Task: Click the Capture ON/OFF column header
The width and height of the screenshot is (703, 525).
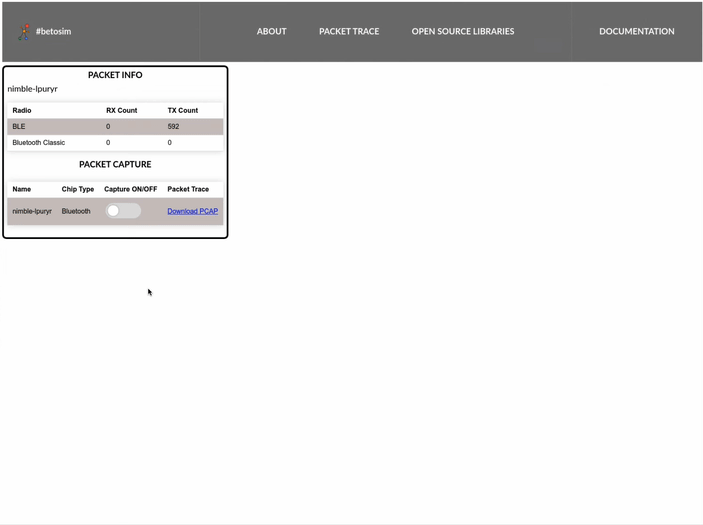Action: (x=130, y=189)
